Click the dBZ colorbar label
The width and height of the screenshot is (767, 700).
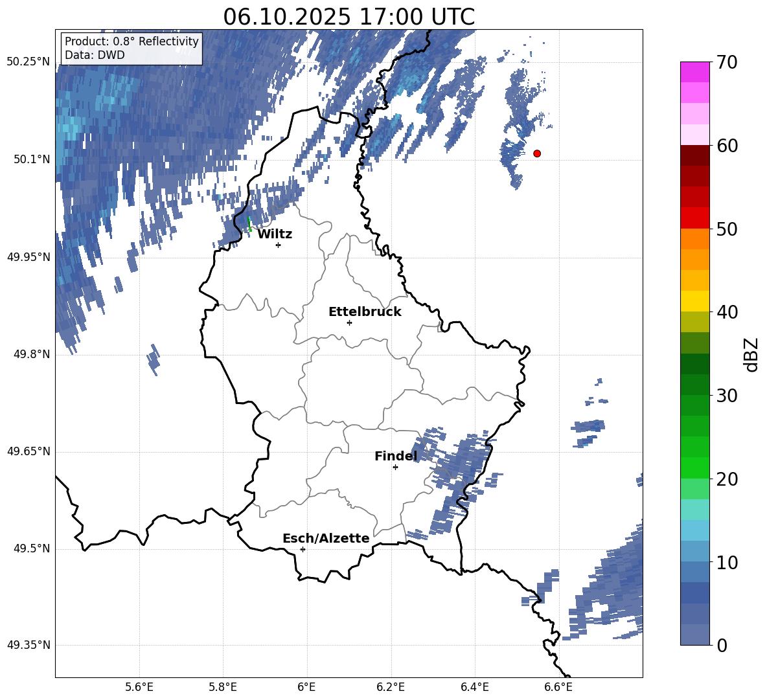750,354
